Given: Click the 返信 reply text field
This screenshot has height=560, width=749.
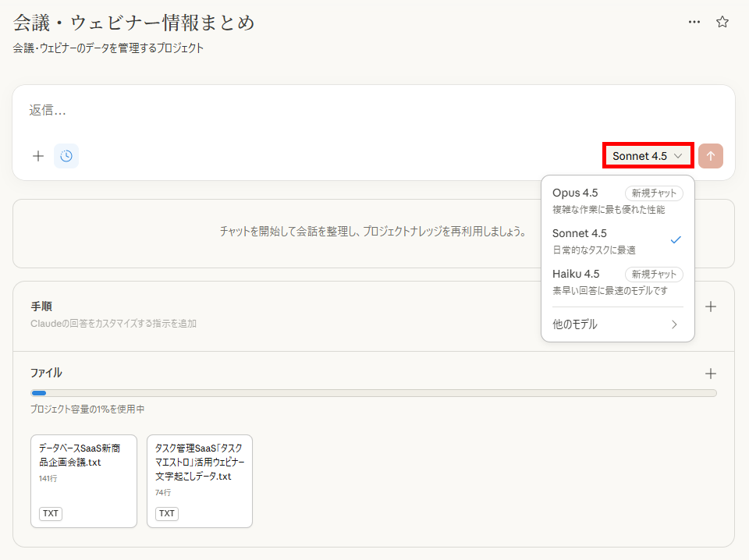Looking at the screenshot, I should pos(312,111).
